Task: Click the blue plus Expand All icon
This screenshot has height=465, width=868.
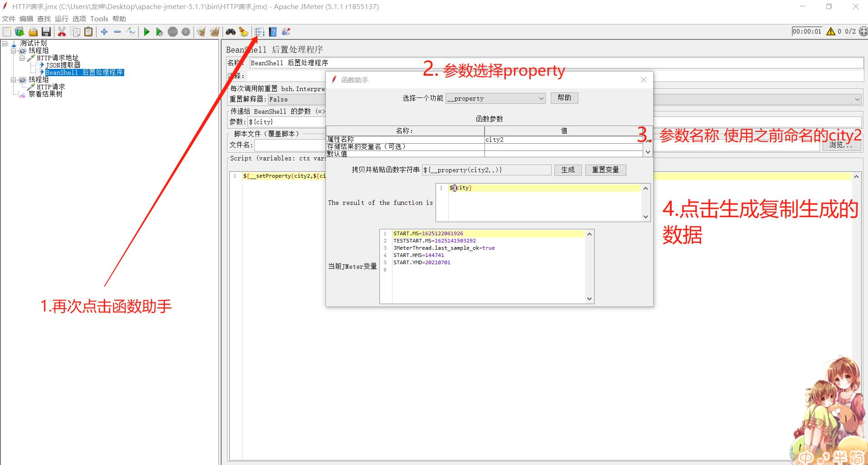Action: (104, 32)
